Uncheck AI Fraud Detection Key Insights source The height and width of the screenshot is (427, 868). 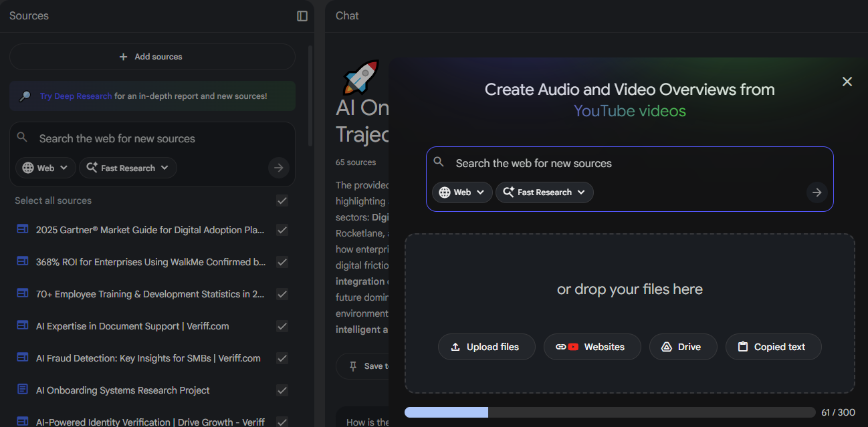point(282,358)
